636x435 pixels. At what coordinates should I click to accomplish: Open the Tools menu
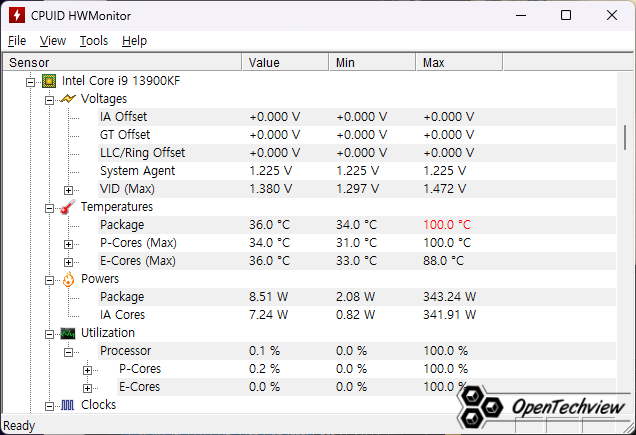[x=94, y=41]
